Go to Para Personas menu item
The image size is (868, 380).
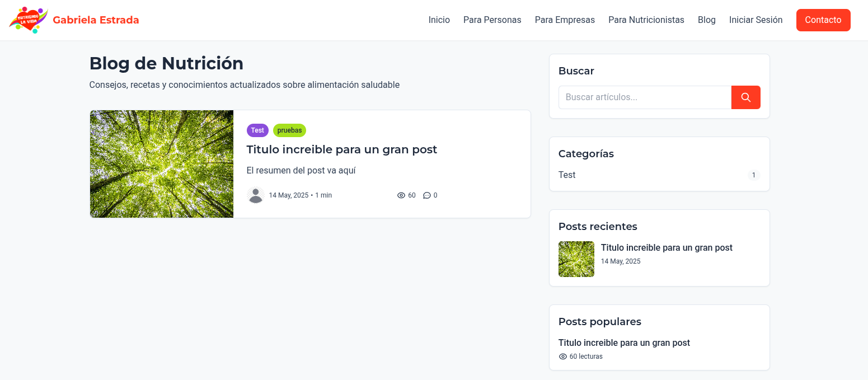492,20
